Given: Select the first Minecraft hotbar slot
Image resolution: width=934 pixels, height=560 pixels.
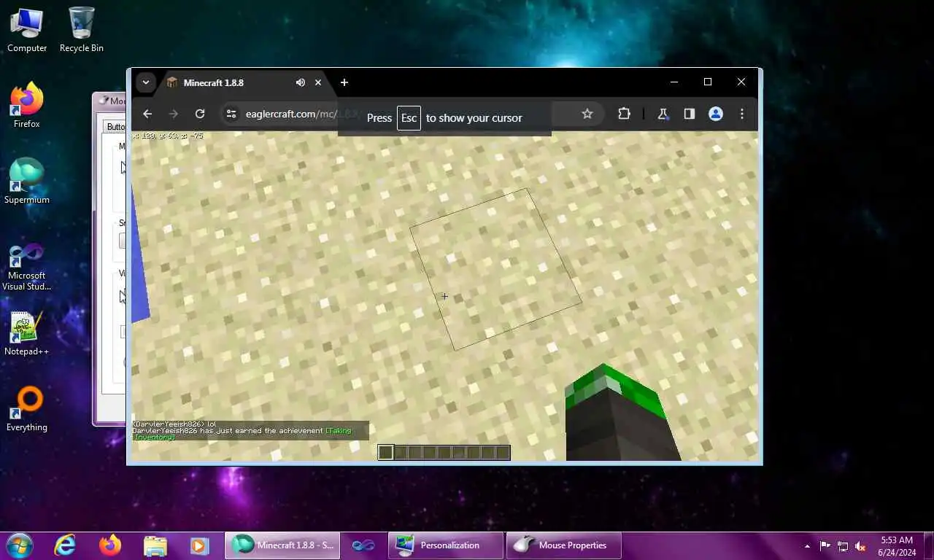Looking at the screenshot, I should pos(386,453).
